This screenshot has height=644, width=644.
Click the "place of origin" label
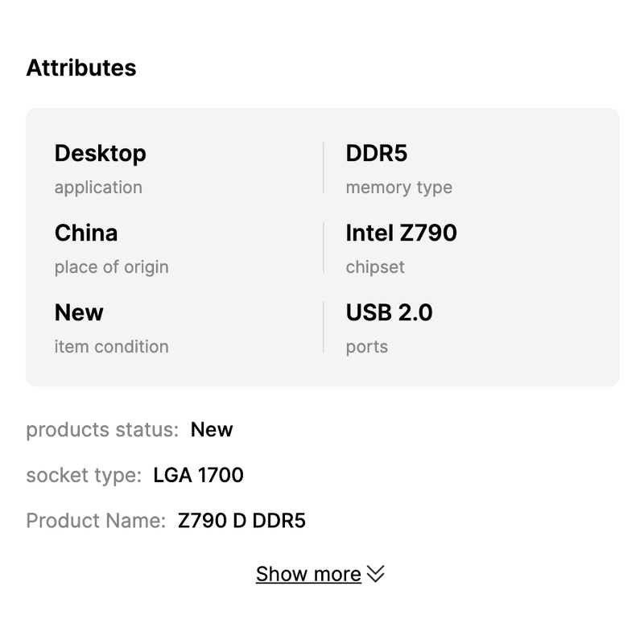point(112,267)
